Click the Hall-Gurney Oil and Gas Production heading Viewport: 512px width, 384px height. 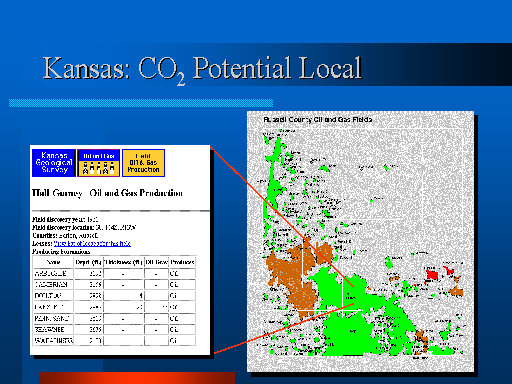coord(107,193)
